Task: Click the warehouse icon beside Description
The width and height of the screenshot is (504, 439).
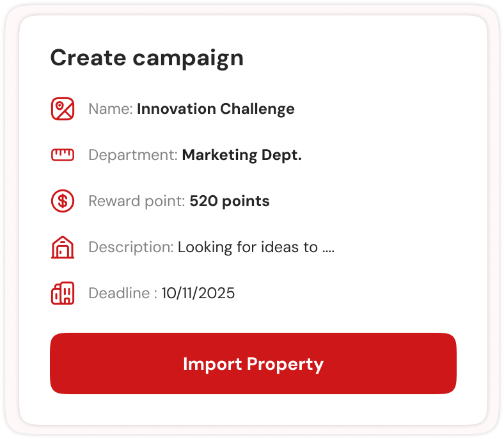Action: pos(63,247)
